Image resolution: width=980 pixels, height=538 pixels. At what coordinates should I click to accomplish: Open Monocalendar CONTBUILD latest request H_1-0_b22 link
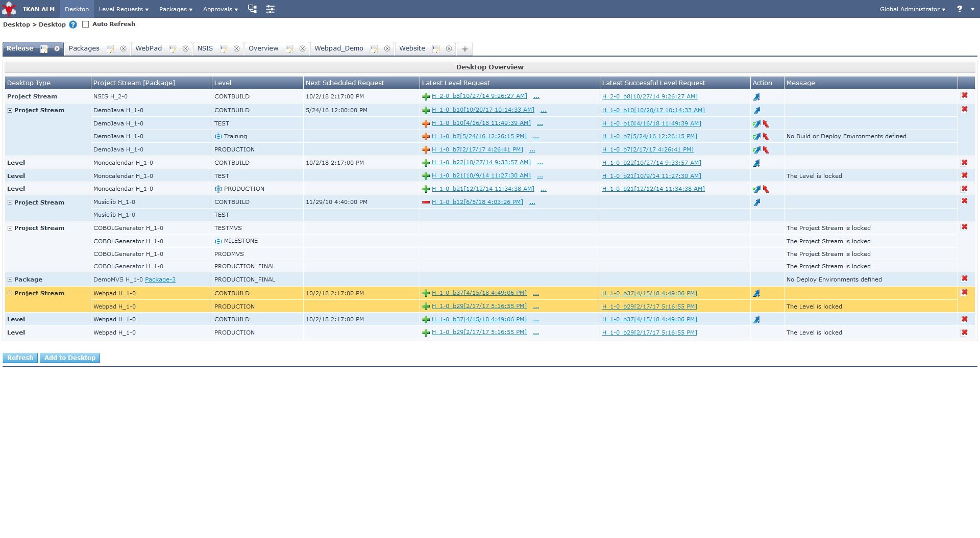(x=481, y=163)
